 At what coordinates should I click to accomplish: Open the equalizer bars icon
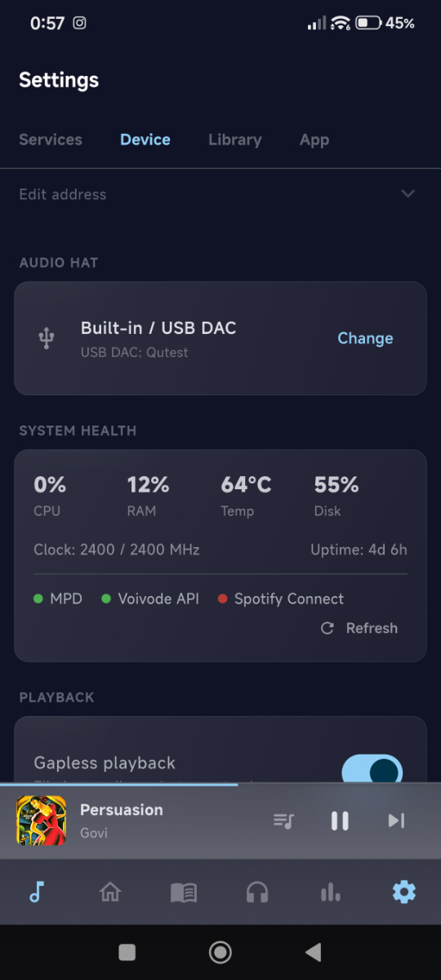click(331, 892)
